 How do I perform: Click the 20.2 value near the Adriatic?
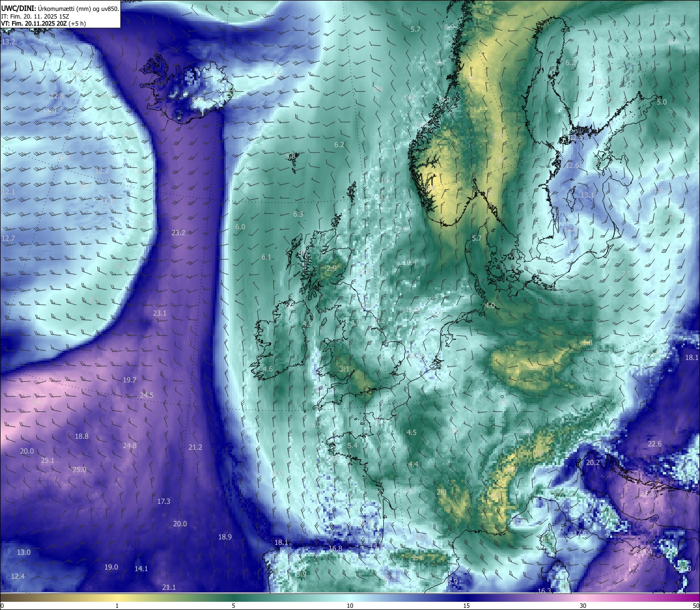pyautogui.click(x=593, y=462)
